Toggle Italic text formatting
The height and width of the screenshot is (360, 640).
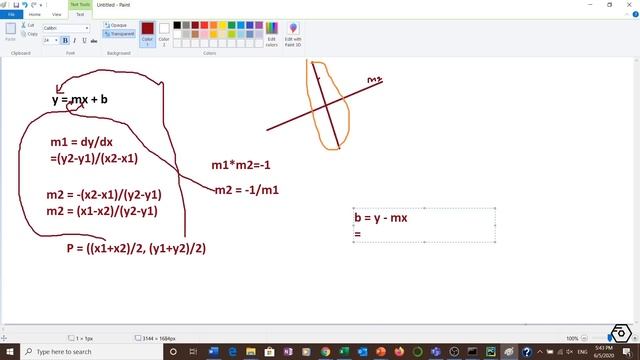pyautogui.click(x=75, y=40)
